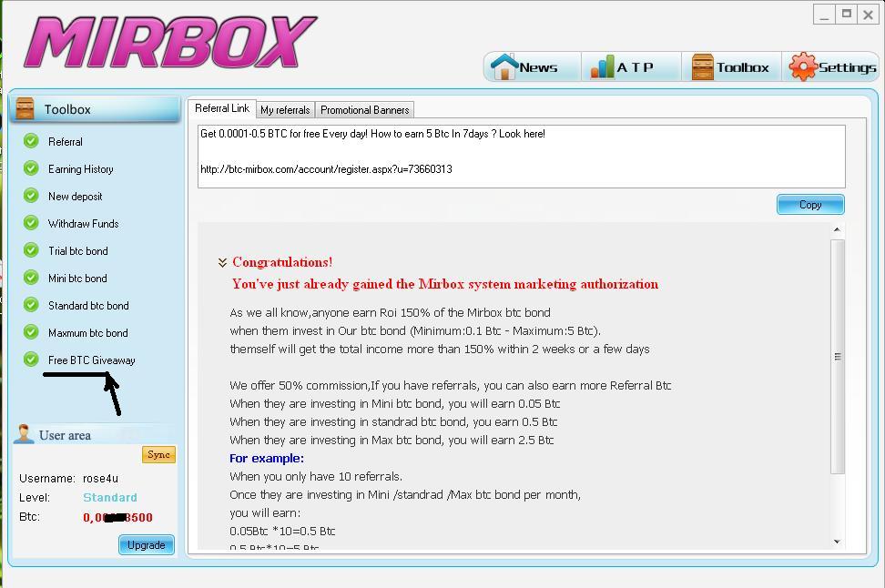Screen dimensions: 885x588
Task: Click the 'Congratulations!' heading text
Action: pyautogui.click(x=282, y=262)
